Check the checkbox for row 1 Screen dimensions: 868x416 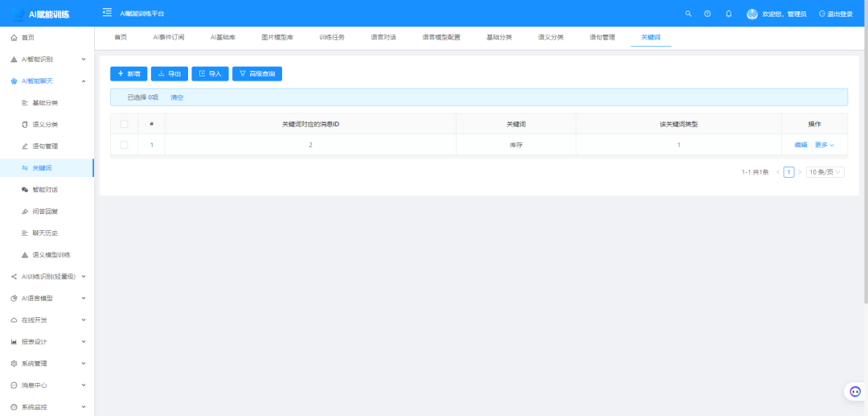pos(124,145)
